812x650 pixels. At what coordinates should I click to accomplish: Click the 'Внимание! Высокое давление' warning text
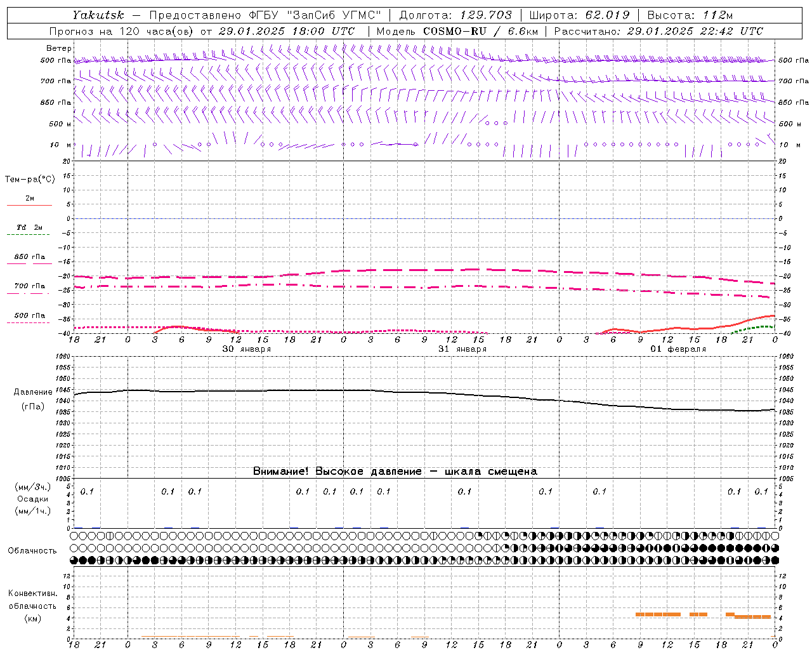point(337,472)
